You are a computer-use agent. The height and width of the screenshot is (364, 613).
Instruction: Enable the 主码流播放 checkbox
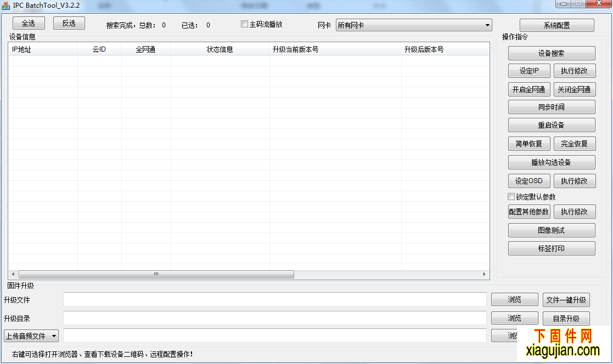point(244,24)
